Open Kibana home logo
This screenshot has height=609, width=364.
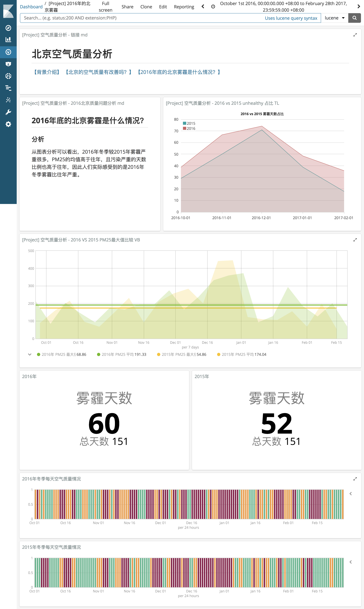(x=8, y=11)
